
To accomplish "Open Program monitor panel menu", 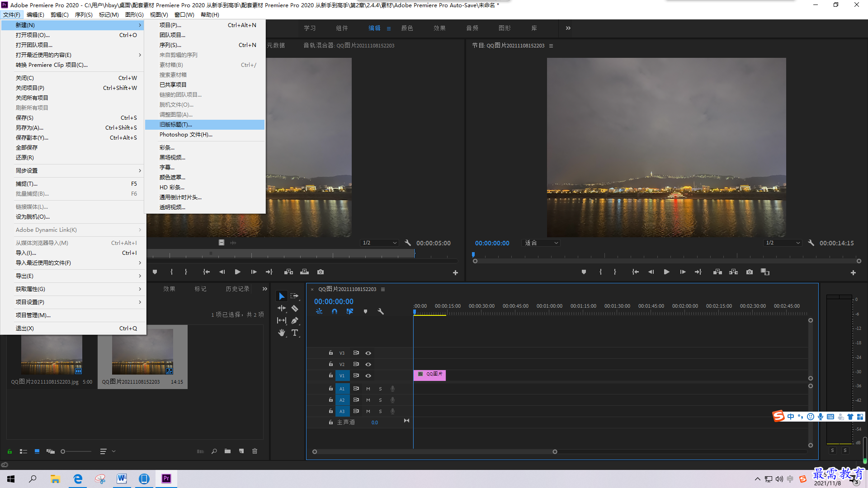I will tap(551, 46).
